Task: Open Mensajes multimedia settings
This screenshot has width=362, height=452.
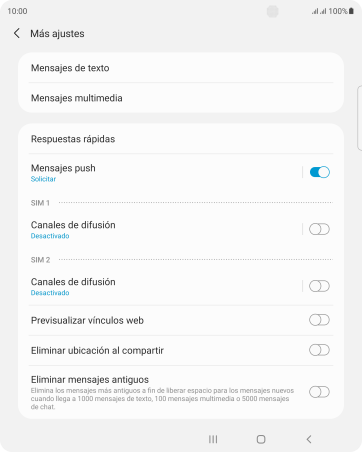Action: (x=181, y=98)
